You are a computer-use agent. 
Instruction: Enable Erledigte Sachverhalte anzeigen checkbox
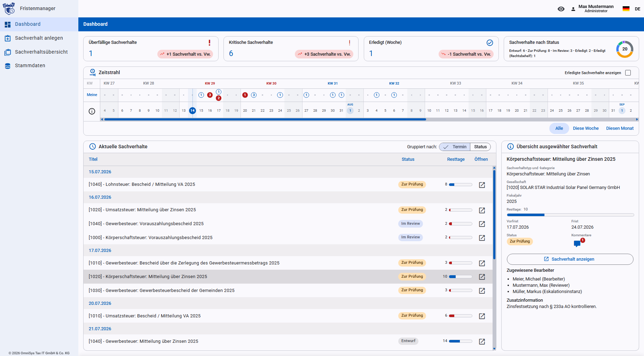628,73
